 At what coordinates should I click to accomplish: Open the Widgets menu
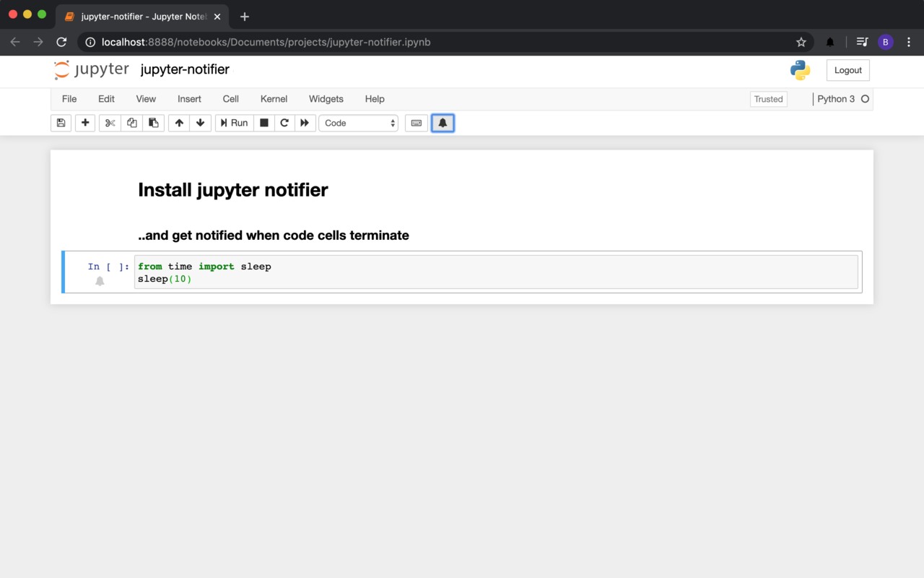pyautogui.click(x=326, y=99)
